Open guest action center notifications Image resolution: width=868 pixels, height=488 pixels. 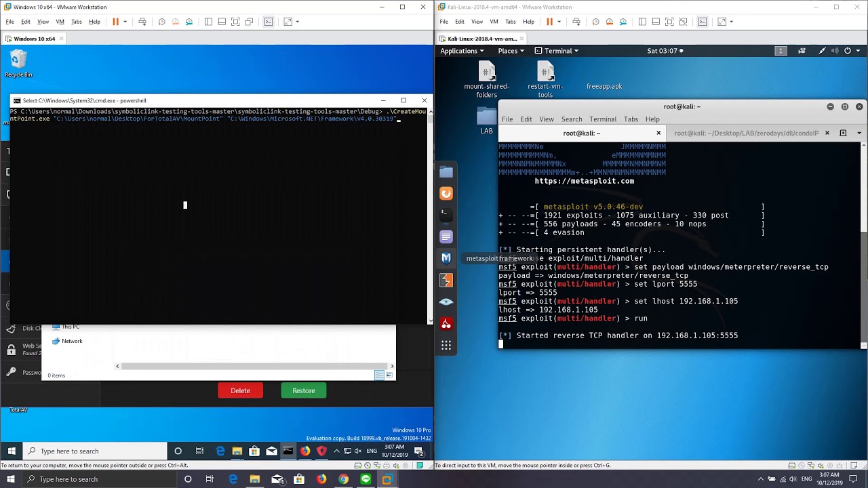tap(419, 451)
